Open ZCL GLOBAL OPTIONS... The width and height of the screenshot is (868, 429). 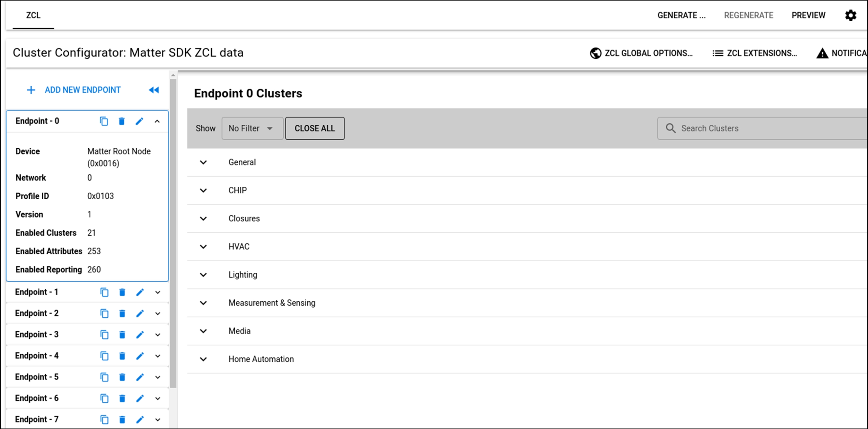coord(641,53)
